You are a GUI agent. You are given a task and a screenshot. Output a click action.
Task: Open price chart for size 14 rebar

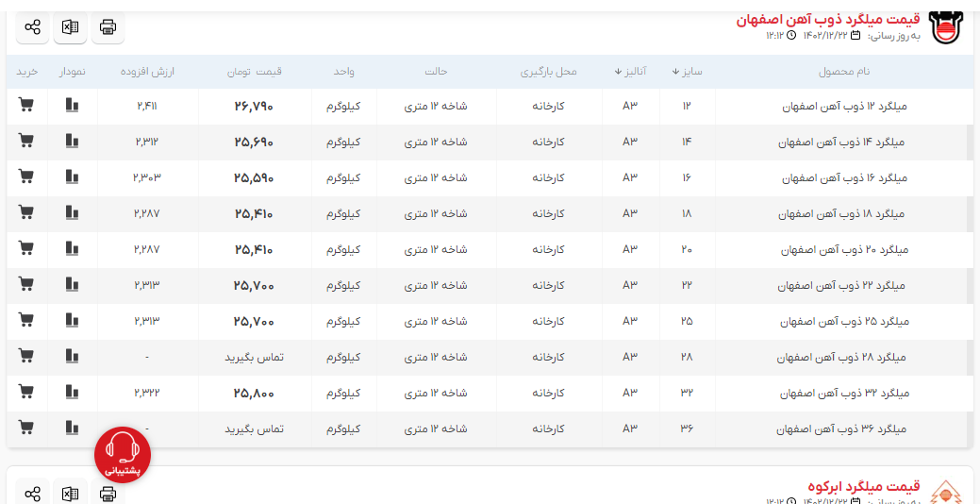coord(73,142)
